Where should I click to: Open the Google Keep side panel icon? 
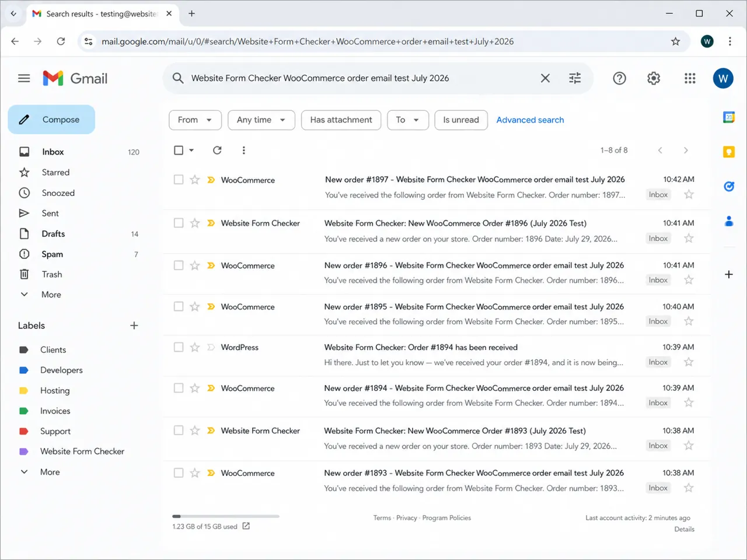click(729, 152)
